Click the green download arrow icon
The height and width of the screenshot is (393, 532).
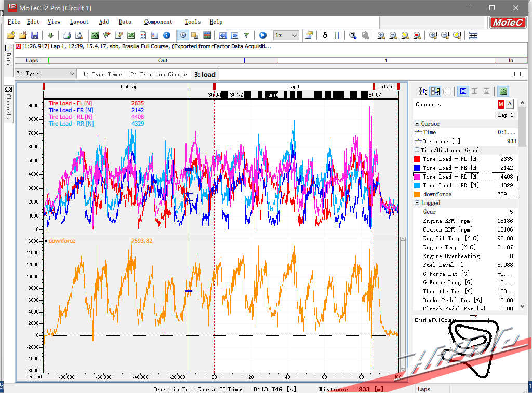tap(50, 35)
